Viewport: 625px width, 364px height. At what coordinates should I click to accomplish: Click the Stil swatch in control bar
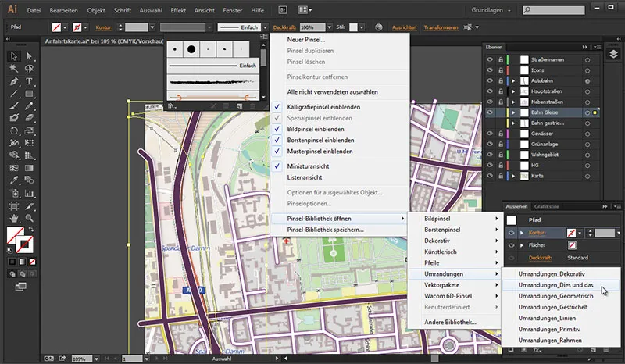(x=353, y=27)
